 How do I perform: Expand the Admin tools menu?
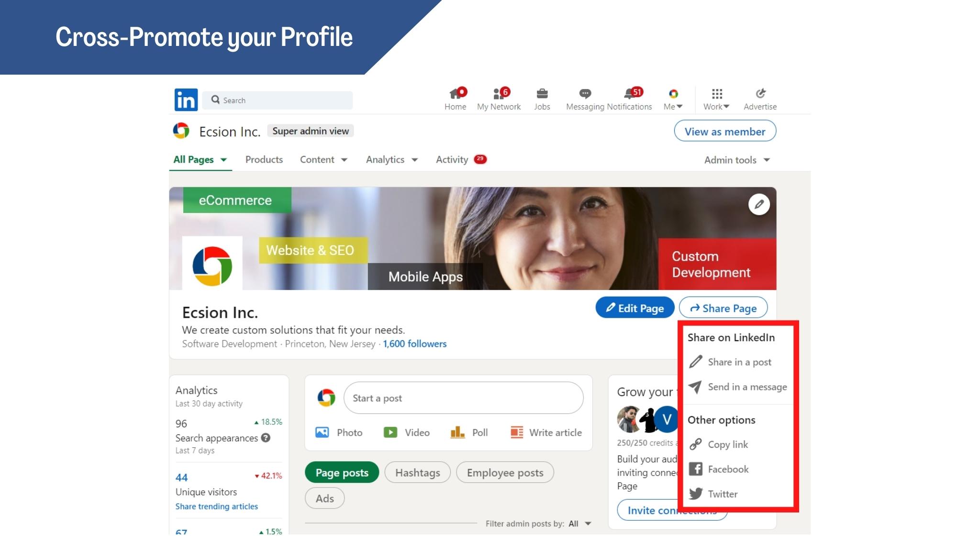point(737,160)
